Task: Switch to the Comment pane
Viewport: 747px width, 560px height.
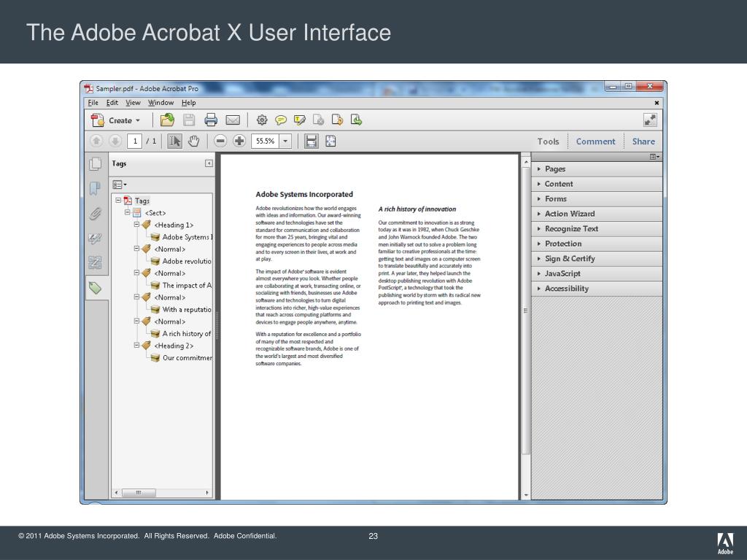Action: click(595, 141)
